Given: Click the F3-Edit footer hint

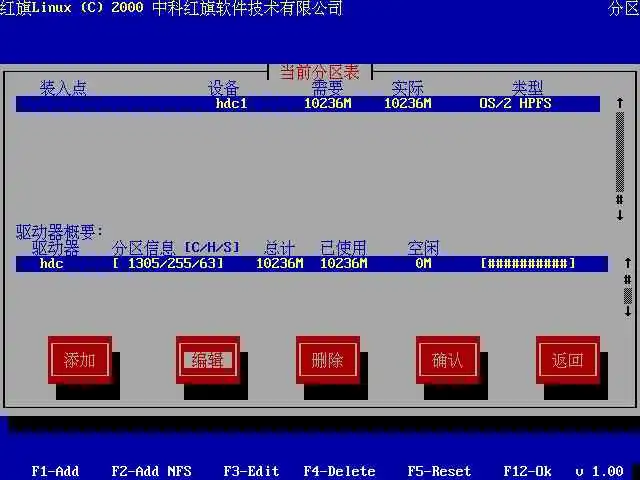Looking at the screenshot, I should pos(251,471).
